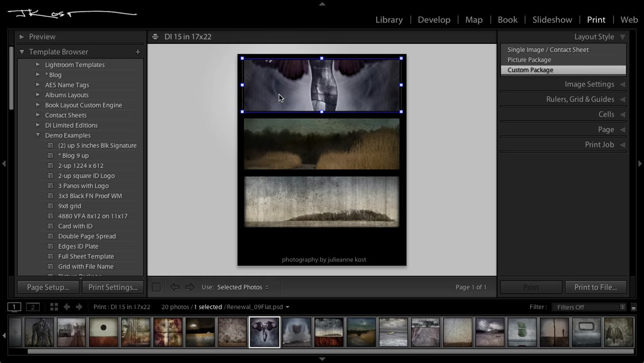Select red sun thumbnail in filmstrip
The image size is (644, 363).
coord(104,332)
